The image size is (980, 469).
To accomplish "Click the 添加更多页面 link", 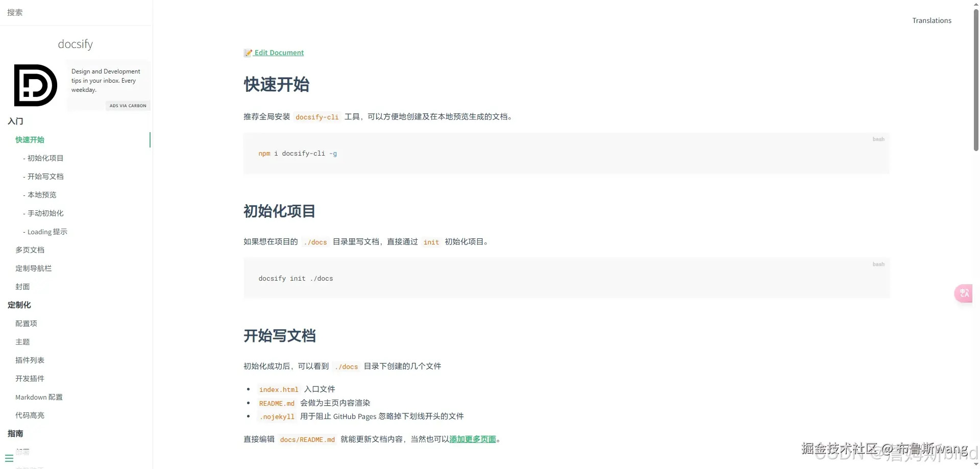I will (473, 439).
